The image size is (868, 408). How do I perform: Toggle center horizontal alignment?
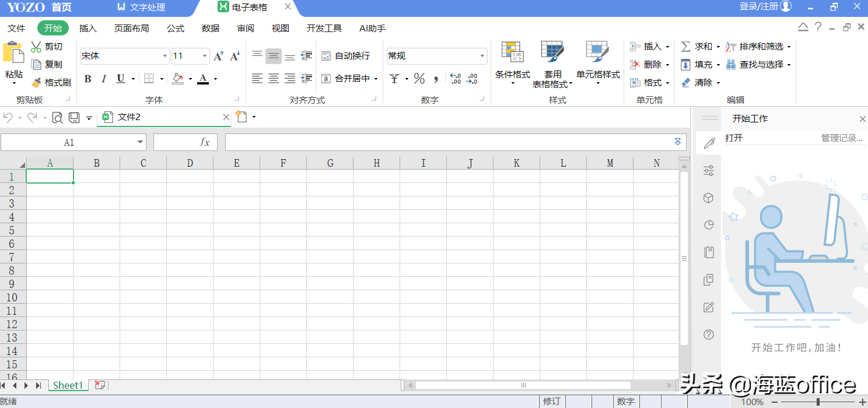(x=274, y=78)
